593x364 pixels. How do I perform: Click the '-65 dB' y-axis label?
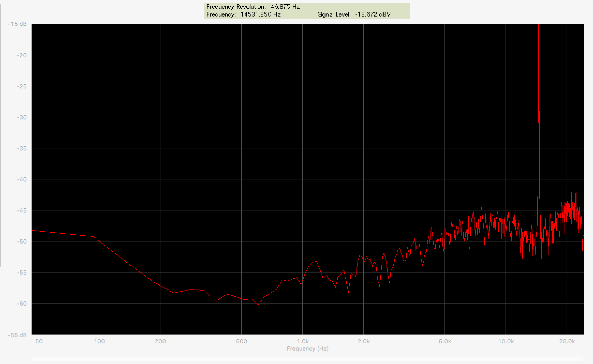point(17,335)
